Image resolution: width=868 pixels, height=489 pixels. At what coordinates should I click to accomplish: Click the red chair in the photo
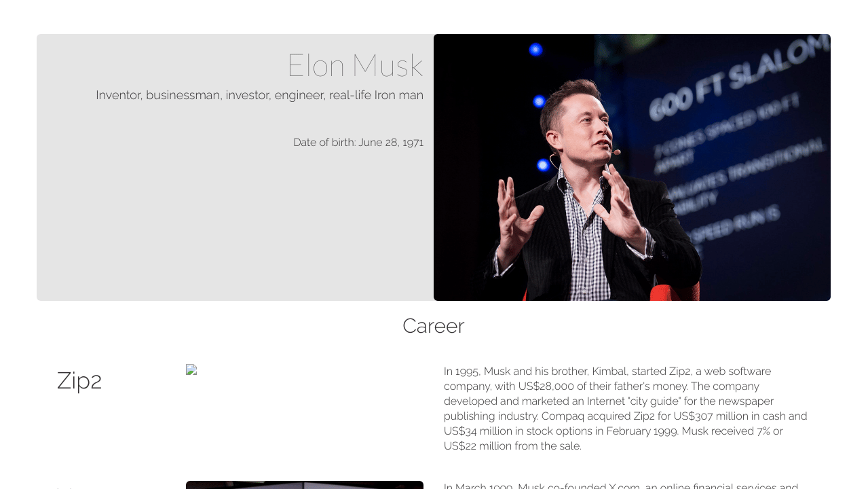click(x=673, y=293)
